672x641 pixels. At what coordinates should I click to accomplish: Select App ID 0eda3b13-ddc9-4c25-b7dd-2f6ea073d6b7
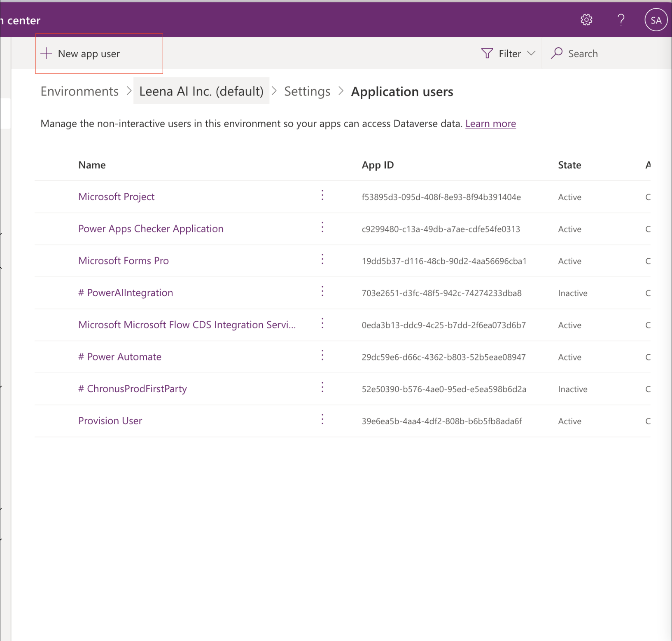(443, 325)
